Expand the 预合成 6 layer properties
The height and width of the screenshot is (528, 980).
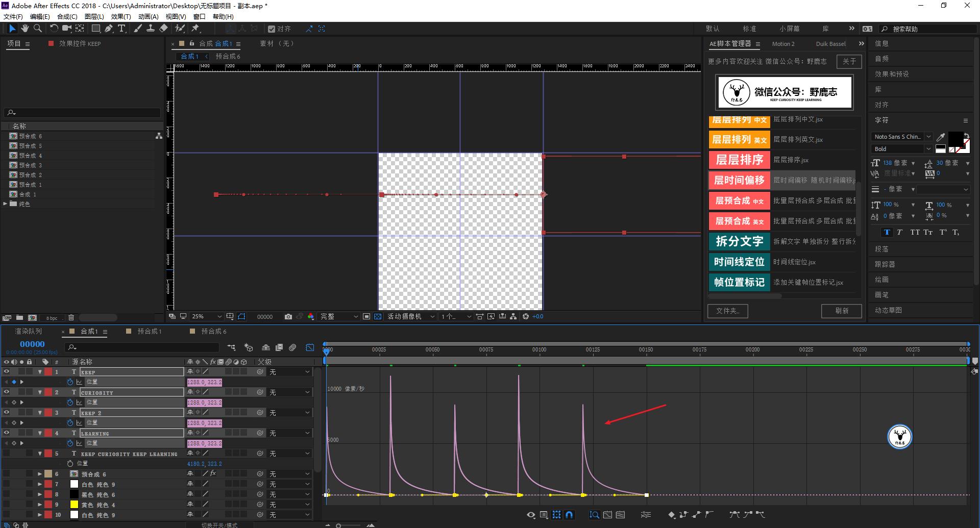tap(40, 474)
